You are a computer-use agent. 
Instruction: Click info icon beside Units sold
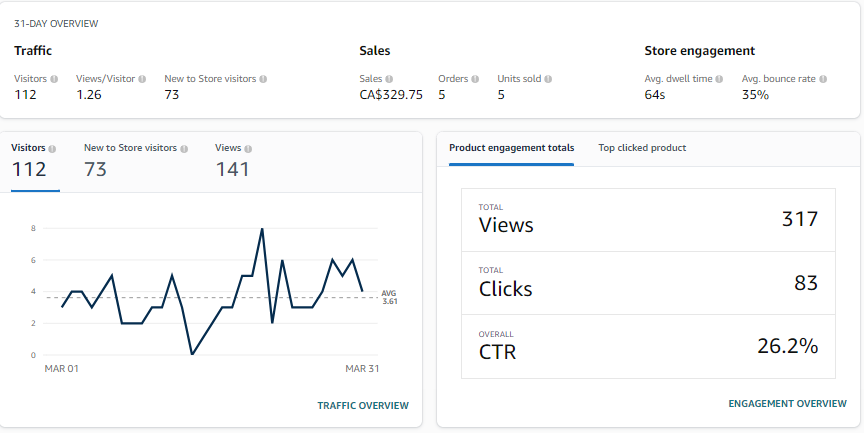point(548,78)
